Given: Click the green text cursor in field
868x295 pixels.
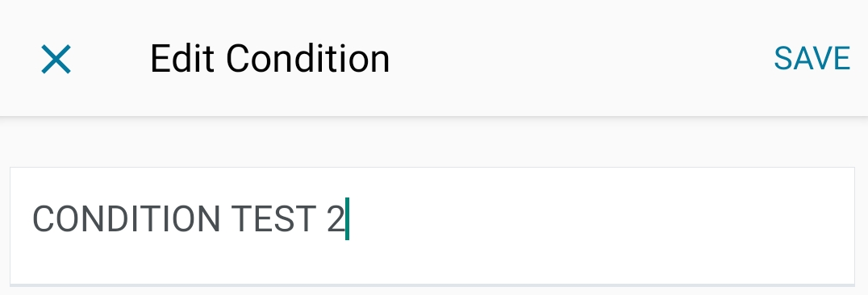Looking at the screenshot, I should (x=347, y=218).
